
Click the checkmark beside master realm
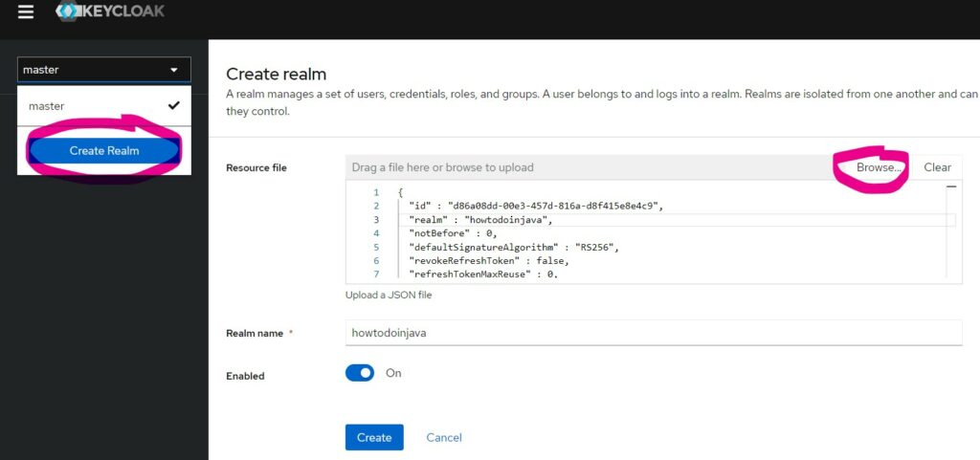(174, 105)
